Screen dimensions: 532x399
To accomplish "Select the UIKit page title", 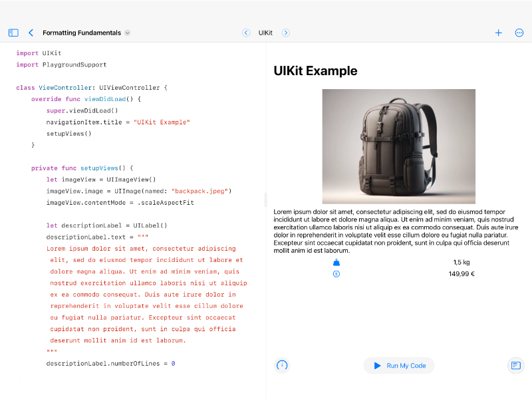I will [265, 33].
